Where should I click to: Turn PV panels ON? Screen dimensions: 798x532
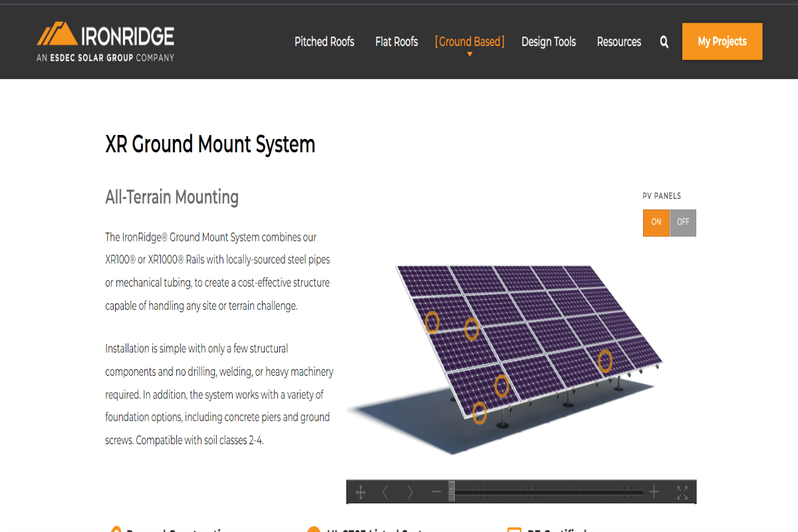pyautogui.click(x=656, y=223)
